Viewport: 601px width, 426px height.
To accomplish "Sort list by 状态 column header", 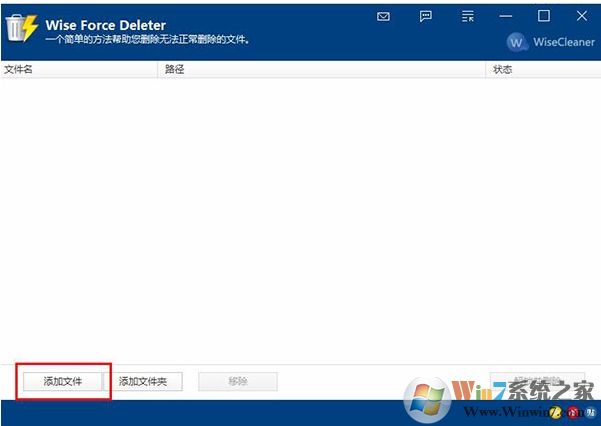I will [x=543, y=69].
